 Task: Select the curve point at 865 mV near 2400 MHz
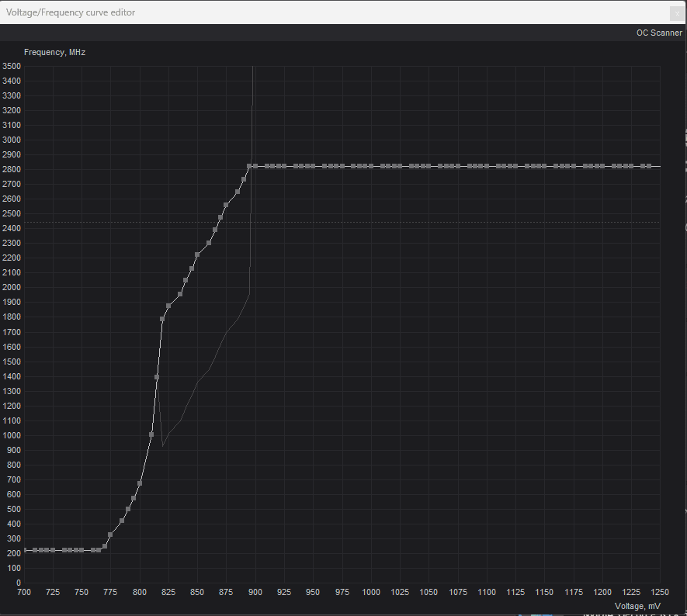point(215,230)
